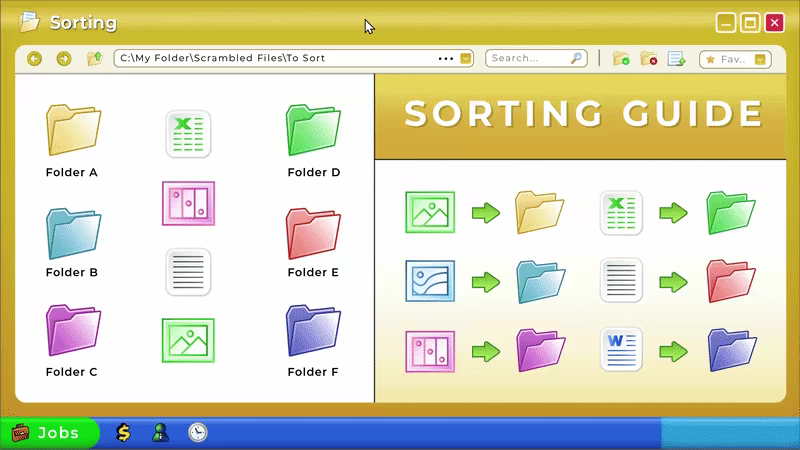Image resolution: width=800 pixels, height=450 pixels.
Task: Open the Jobs start button
Action: (49, 433)
